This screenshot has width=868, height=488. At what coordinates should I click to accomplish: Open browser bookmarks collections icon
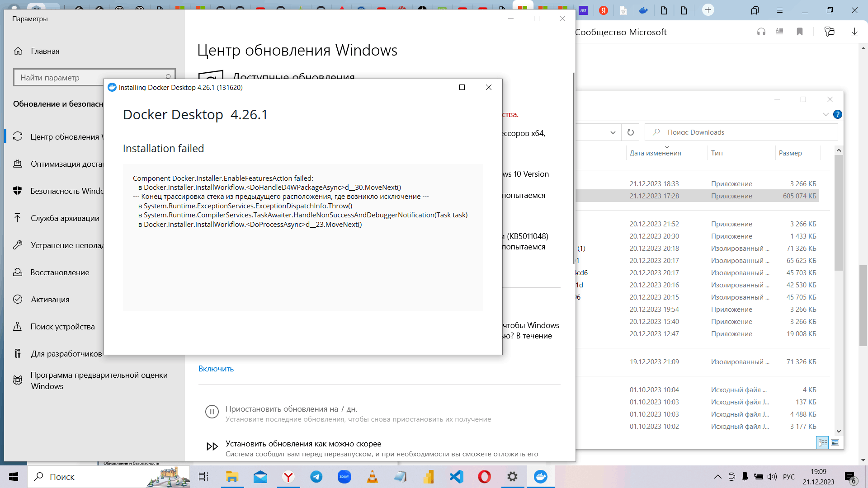(x=755, y=10)
